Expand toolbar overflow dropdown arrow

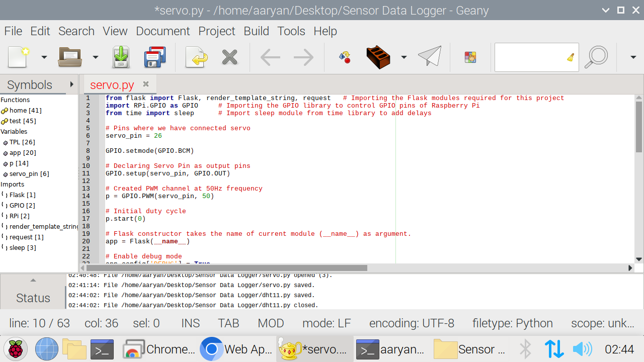pos(633,57)
